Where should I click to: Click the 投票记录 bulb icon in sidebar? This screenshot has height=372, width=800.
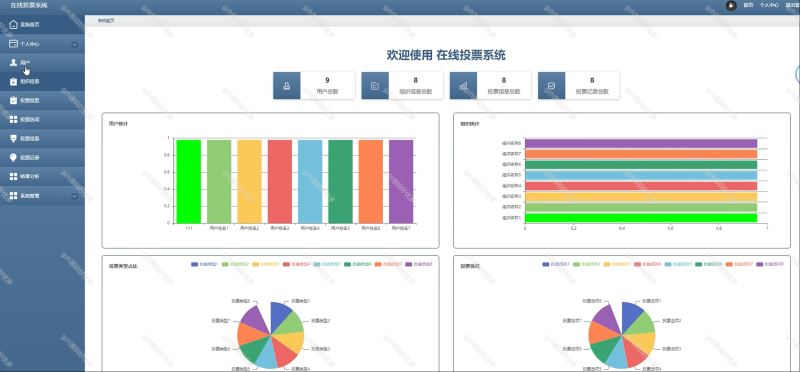coord(14,157)
